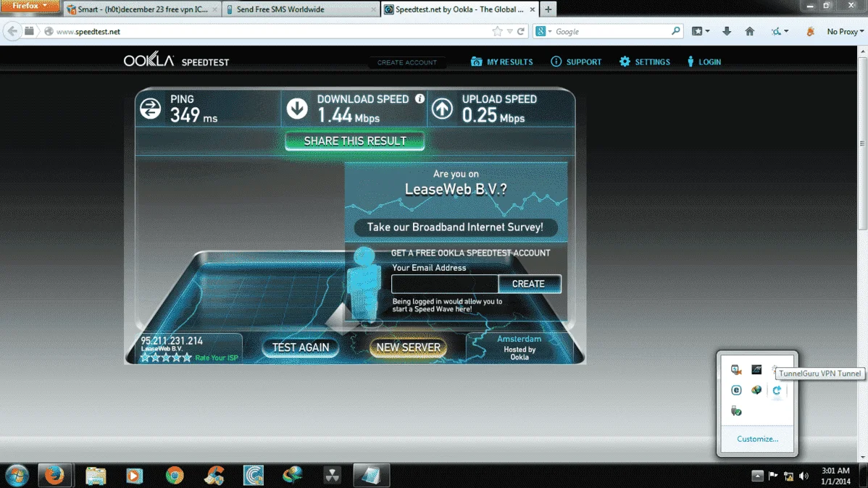Reload the current page

[x=521, y=32]
